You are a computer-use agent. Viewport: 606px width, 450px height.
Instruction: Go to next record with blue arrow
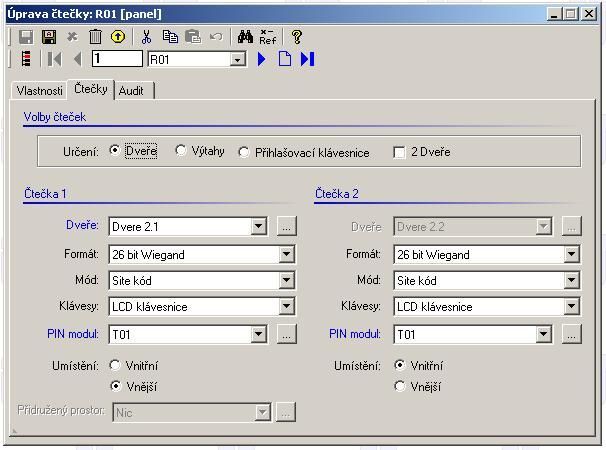(262, 59)
